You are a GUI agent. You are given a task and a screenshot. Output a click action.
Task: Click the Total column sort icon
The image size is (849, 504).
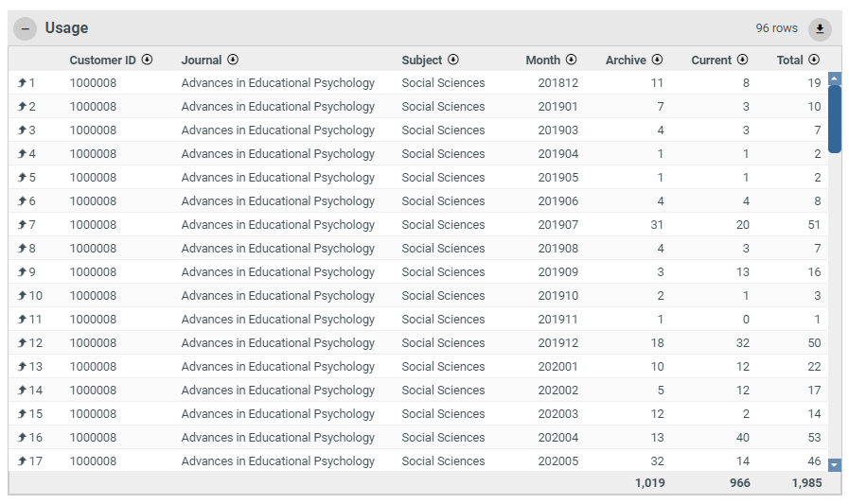coord(814,60)
